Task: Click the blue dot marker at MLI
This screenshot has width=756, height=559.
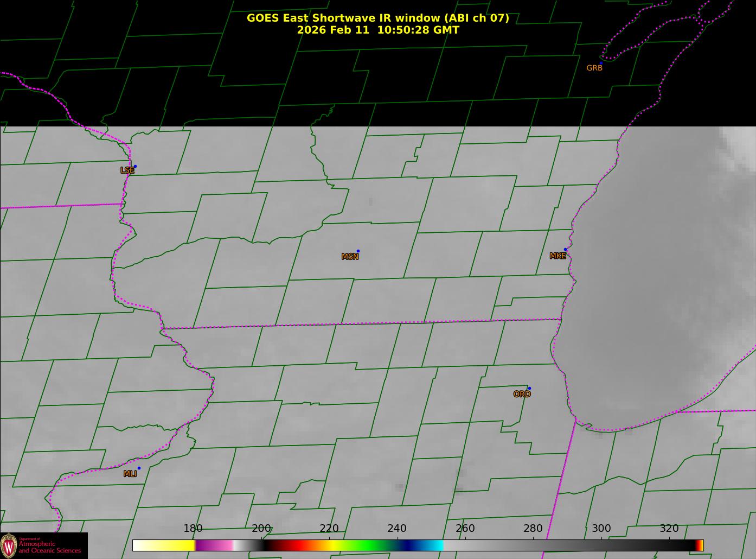Action: click(139, 468)
